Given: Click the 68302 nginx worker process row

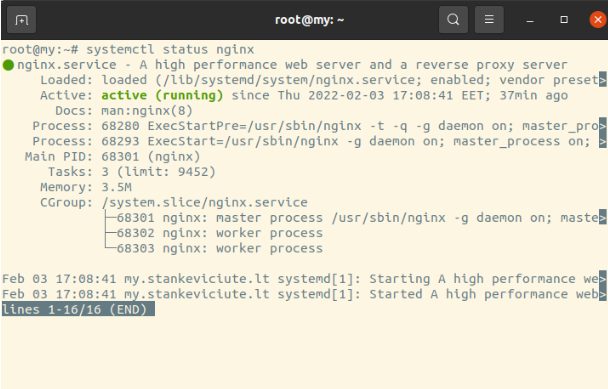Looking at the screenshot, I should [x=219, y=233].
